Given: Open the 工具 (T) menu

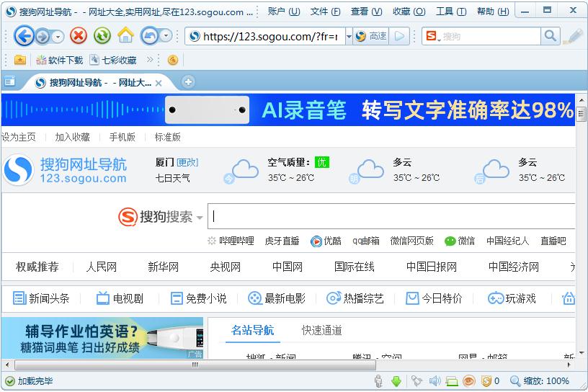Looking at the screenshot, I should [451, 12].
